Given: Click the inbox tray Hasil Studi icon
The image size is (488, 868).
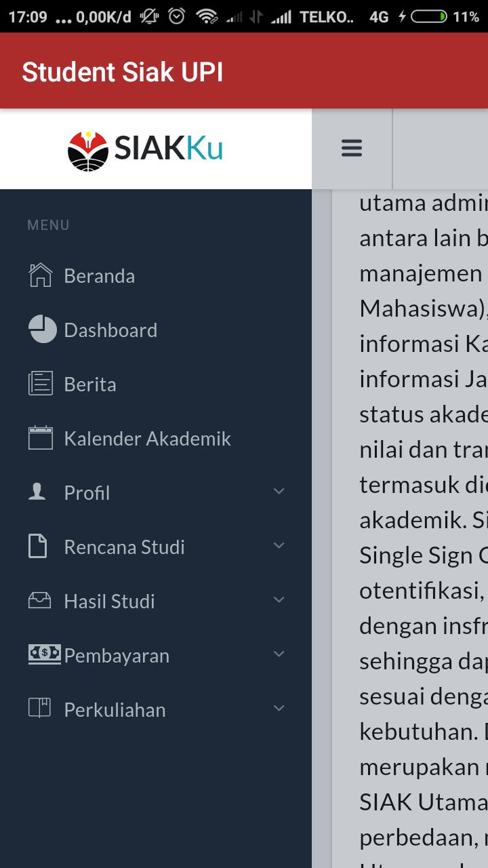Looking at the screenshot, I should click(x=39, y=601).
